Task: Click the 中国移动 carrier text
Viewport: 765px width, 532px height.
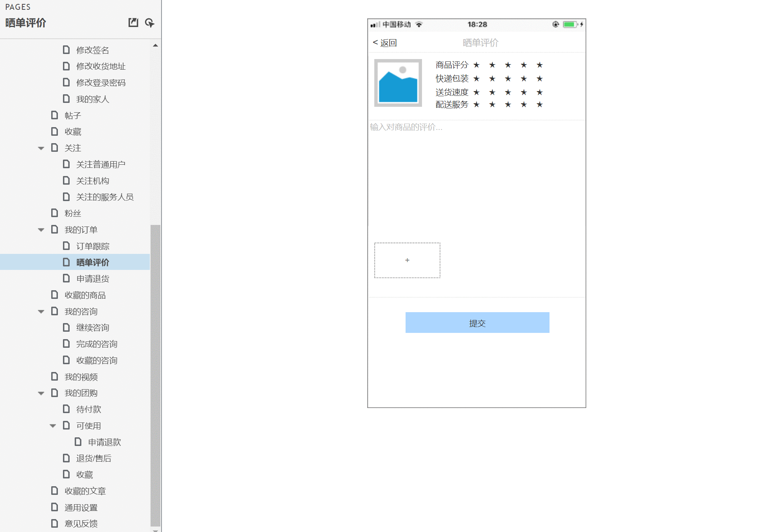Action: click(397, 24)
